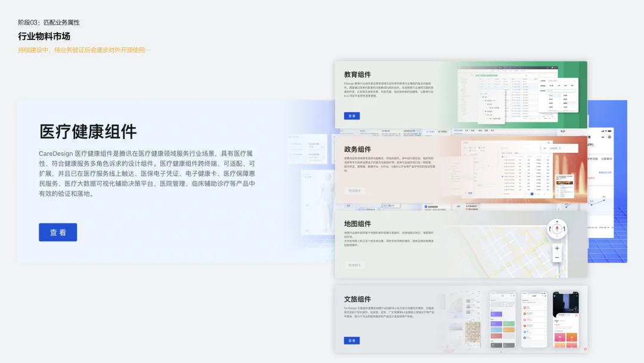This screenshot has height=363, width=644.
Task: Click the rotate-left arrow on the compass
Action: (x=550, y=229)
